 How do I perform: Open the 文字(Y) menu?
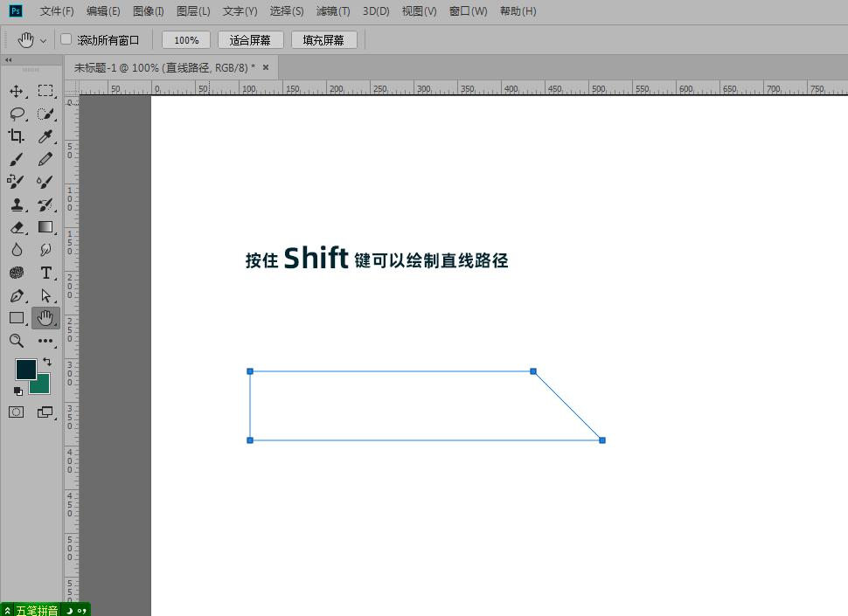click(x=240, y=10)
